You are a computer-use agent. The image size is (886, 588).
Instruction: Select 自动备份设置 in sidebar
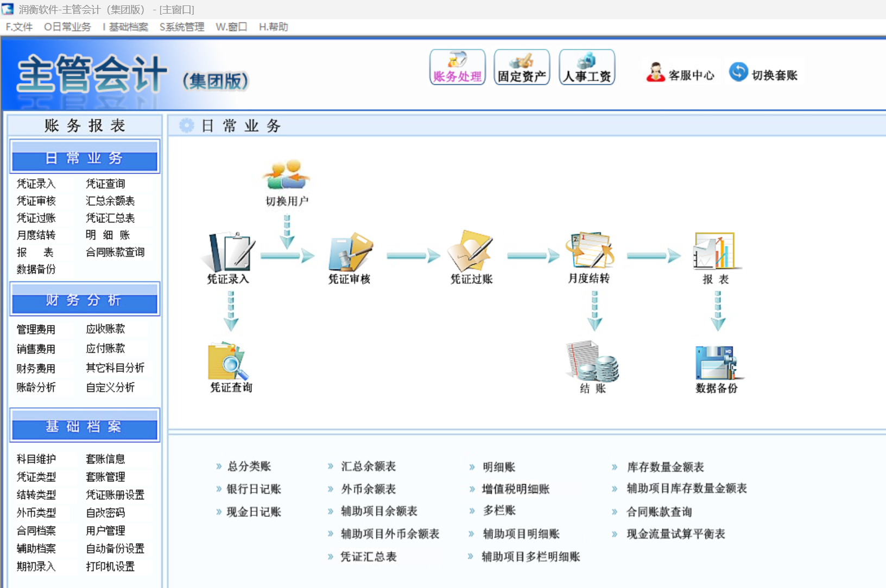coord(115,548)
